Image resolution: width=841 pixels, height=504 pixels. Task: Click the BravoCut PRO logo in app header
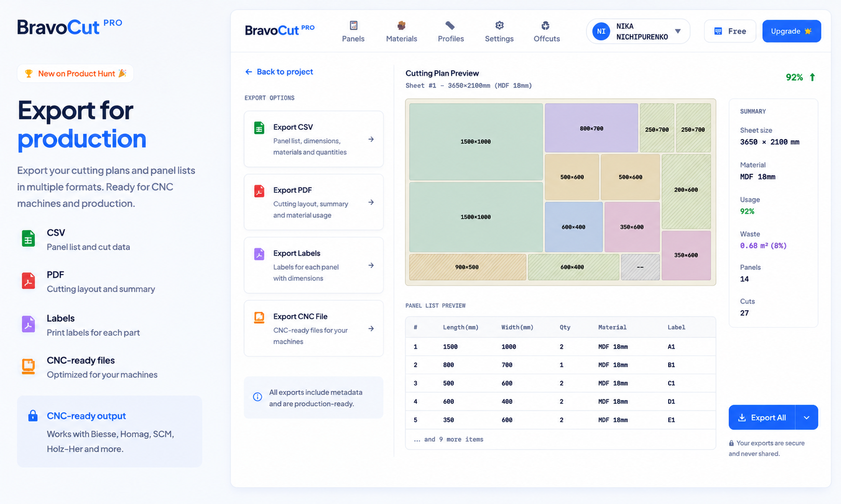pos(280,30)
